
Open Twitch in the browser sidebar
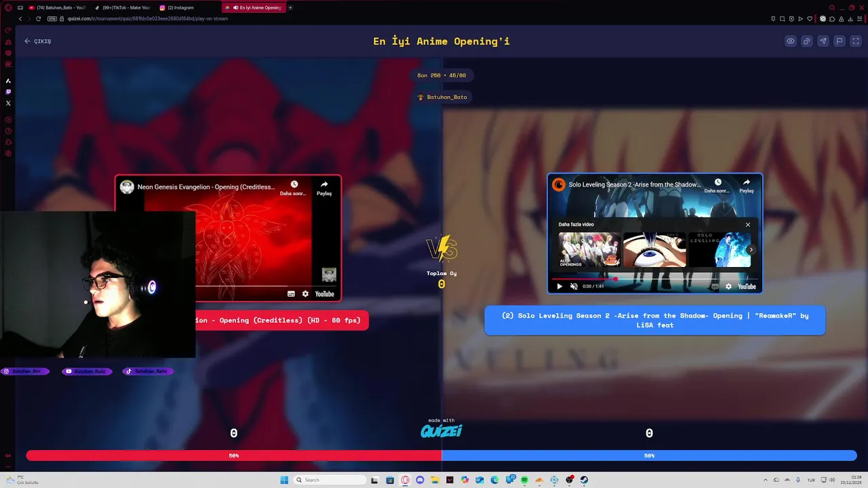[8, 91]
